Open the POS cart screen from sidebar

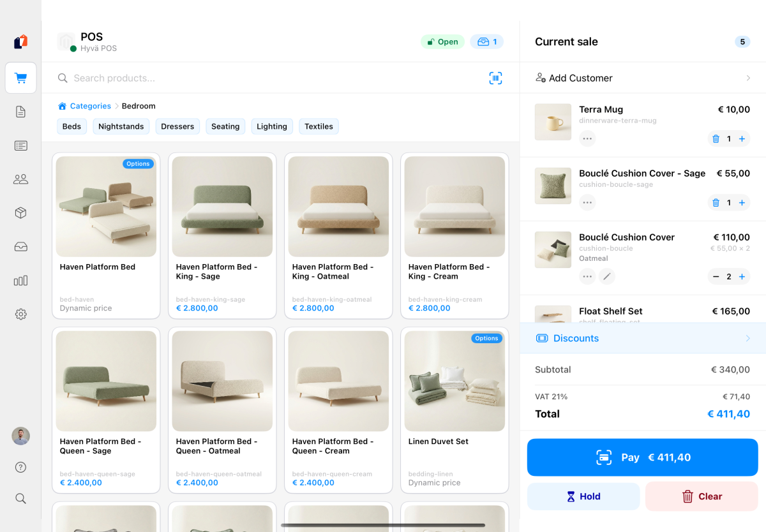20,77
